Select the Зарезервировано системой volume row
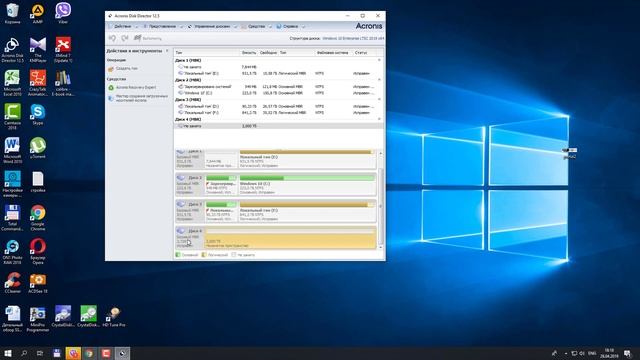 pyautogui.click(x=278, y=87)
